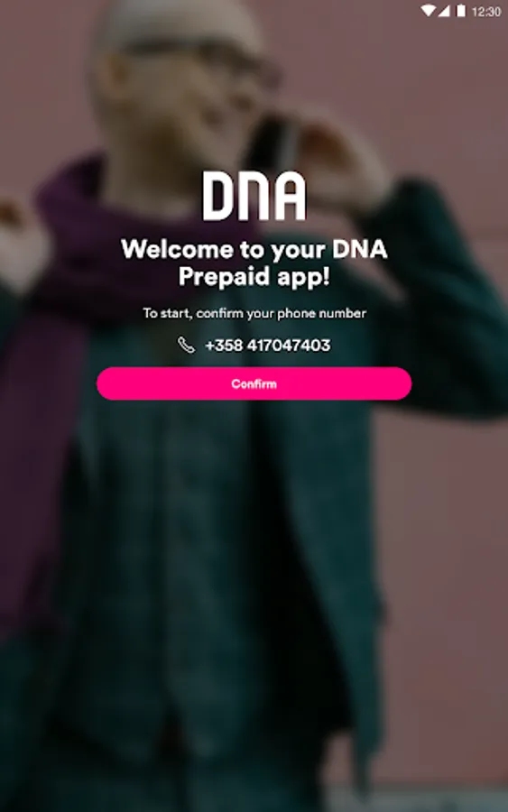This screenshot has height=812, width=508.
Task: Click the white DNA logo
Action: click(254, 197)
